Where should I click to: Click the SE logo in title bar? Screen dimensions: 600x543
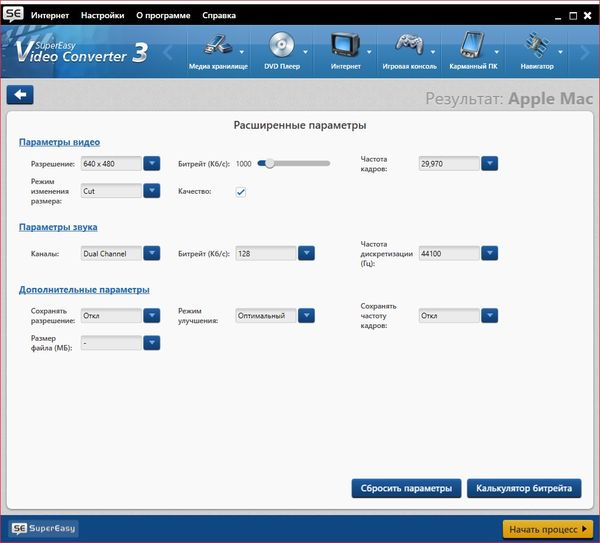[13, 14]
